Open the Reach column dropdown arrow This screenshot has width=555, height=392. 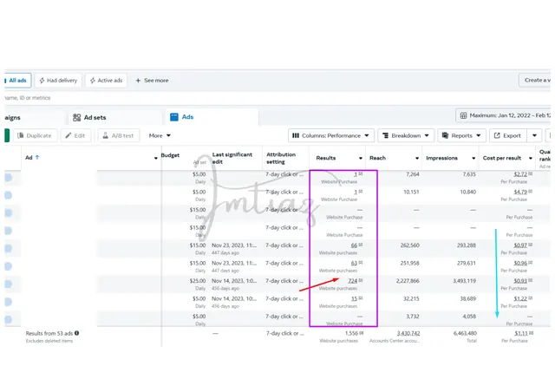[x=417, y=159]
